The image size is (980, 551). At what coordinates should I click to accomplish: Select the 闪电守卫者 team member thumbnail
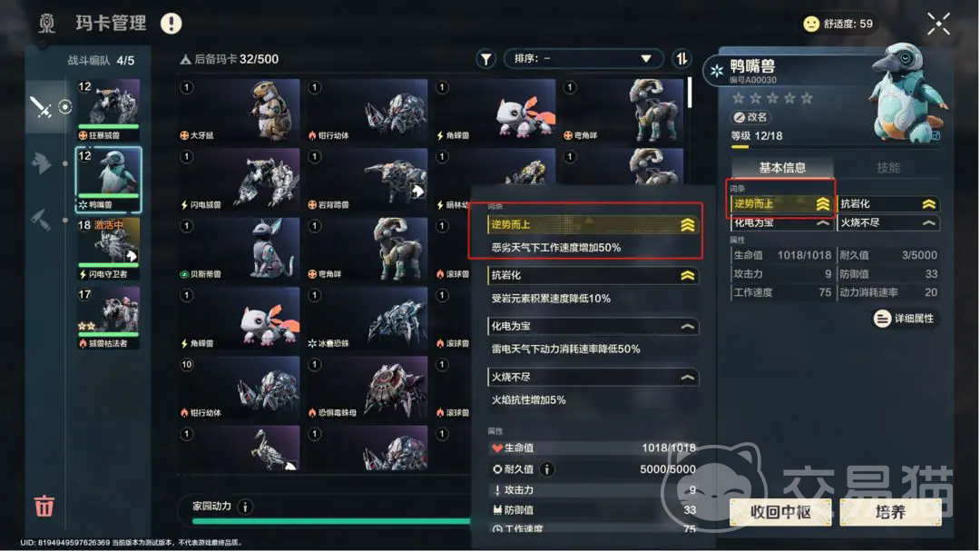coord(109,249)
